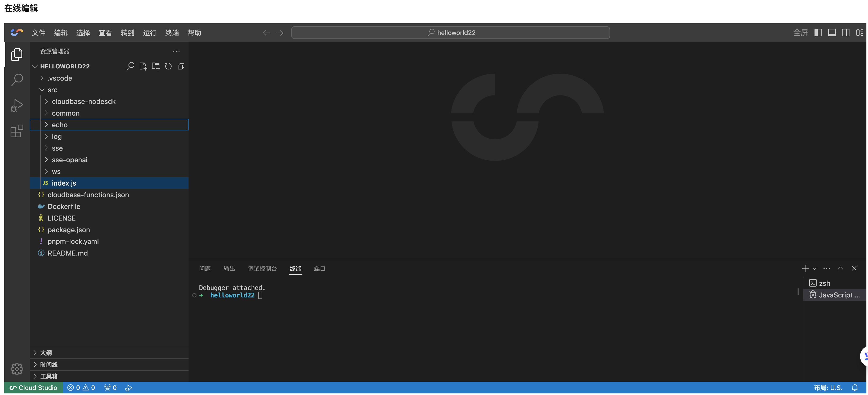The width and height of the screenshot is (868, 395).
Task: Switch to the 调试控制台 tab
Action: click(x=262, y=269)
